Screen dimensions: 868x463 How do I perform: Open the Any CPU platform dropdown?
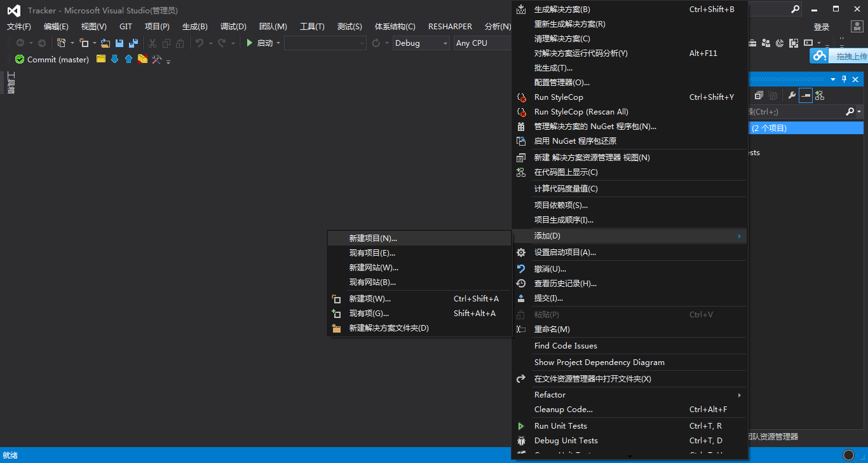tap(483, 43)
